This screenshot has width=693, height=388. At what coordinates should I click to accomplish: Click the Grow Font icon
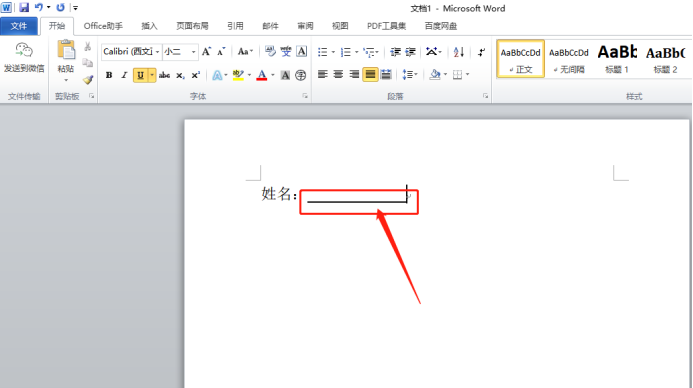[206, 52]
